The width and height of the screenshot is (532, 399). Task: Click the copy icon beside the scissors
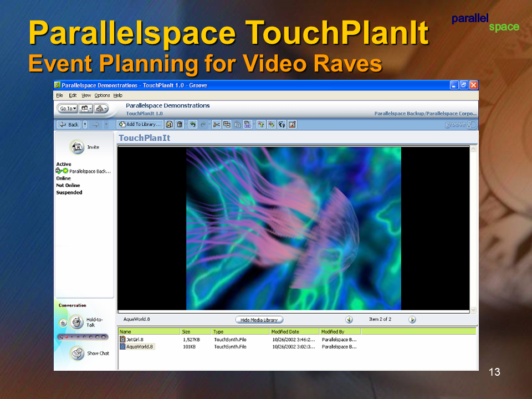click(227, 125)
